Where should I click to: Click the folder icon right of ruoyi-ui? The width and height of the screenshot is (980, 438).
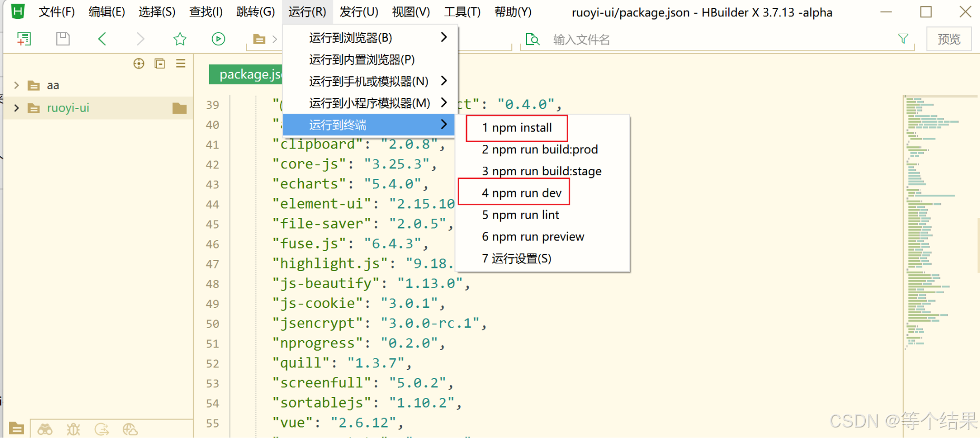180,108
